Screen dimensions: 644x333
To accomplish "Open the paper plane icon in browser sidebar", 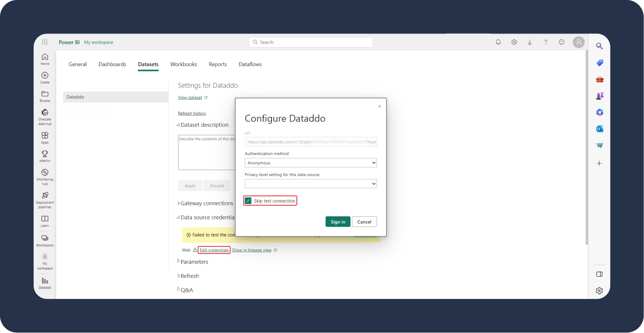I will pyautogui.click(x=600, y=145).
